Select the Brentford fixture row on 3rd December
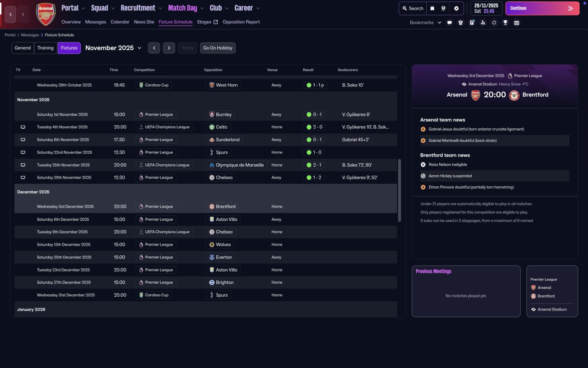Screen dimensions: 588x368 pyautogui.click(x=206, y=207)
